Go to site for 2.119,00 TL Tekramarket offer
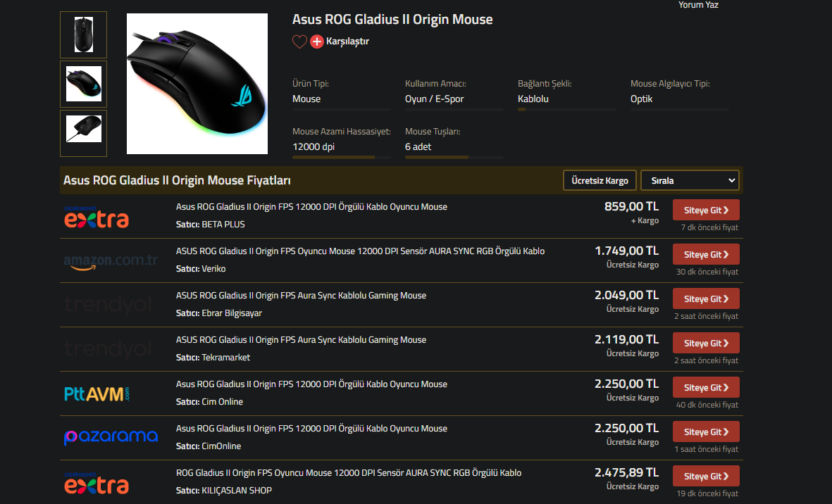This screenshot has height=504, width=832. (706, 344)
